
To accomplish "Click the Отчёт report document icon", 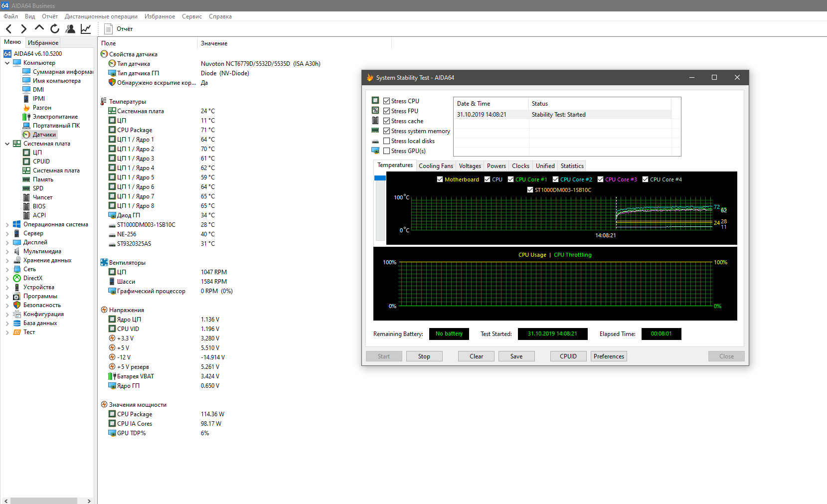I will pyautogui.click(x=108, y=29).
